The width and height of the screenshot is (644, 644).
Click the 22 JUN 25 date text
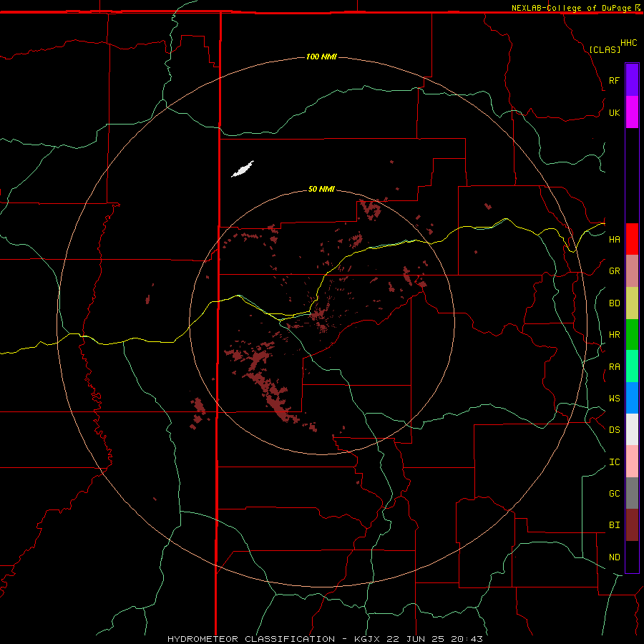pyautogui.click(x=416, y=639)
